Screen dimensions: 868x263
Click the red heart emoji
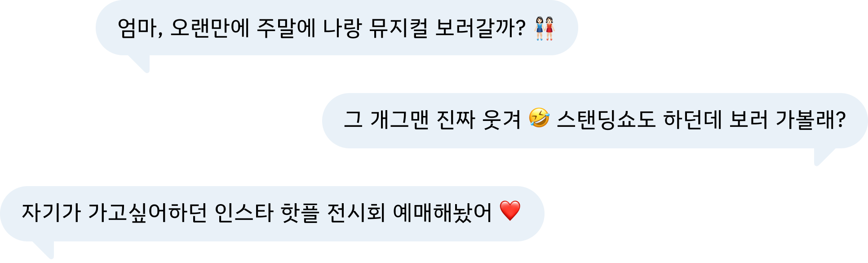coord(510,211)
